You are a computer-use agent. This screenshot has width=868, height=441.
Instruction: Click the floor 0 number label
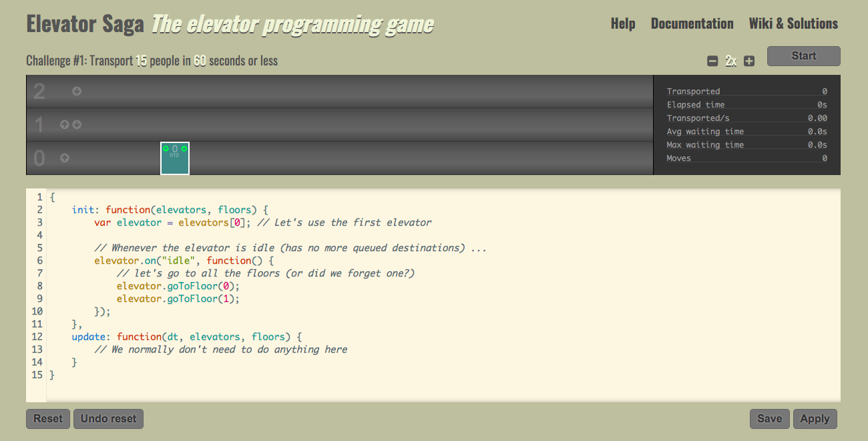click(x=39, y=158)
